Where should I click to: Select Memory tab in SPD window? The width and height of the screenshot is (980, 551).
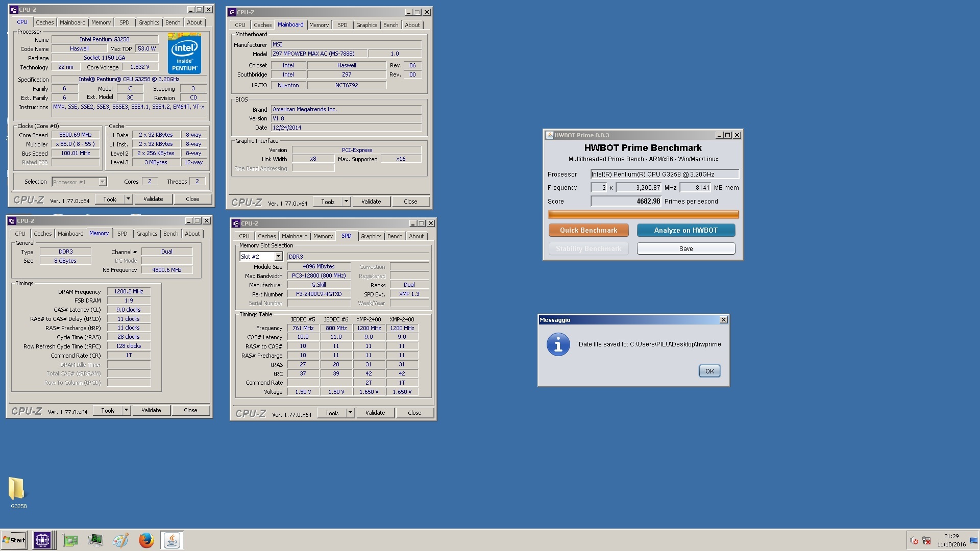(323, 236)
